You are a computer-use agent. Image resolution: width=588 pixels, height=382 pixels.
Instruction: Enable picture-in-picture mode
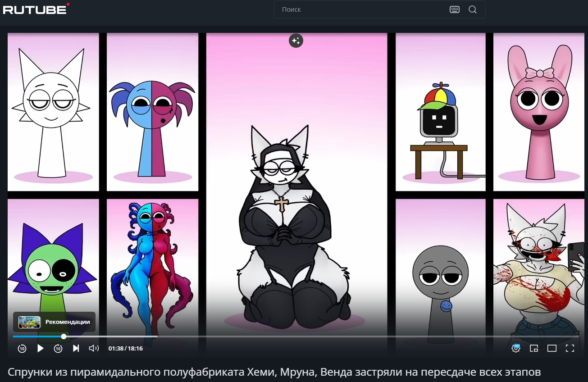pyautogui.click(x=534, y=348)
